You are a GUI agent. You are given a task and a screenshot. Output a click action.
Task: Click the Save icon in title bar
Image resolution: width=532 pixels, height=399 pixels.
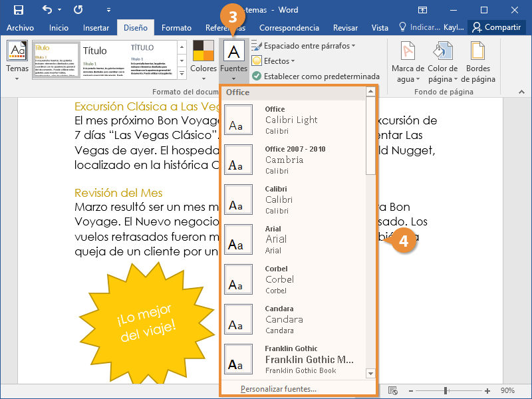(19, 10)
